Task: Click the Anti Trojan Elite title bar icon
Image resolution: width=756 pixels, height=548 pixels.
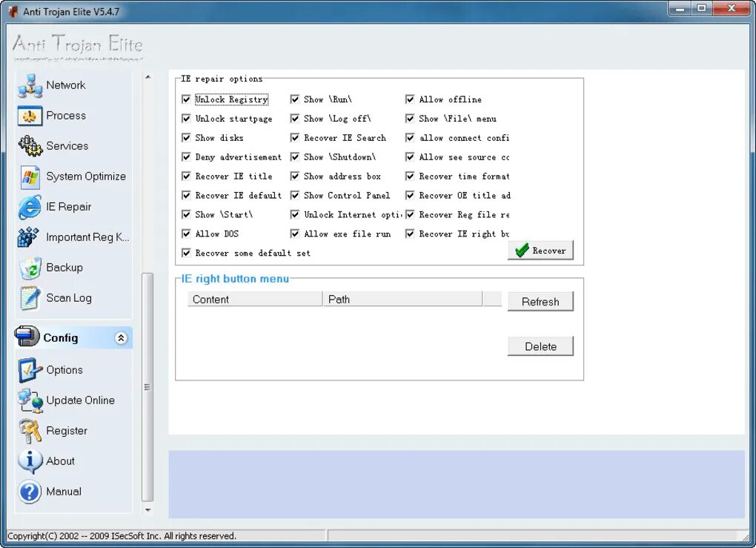Action: point(13,12)
